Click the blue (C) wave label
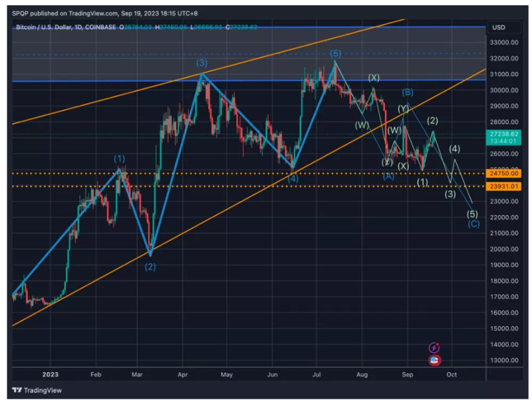The image size is (532, 402). pyautogui.click(x=473, y=224)
